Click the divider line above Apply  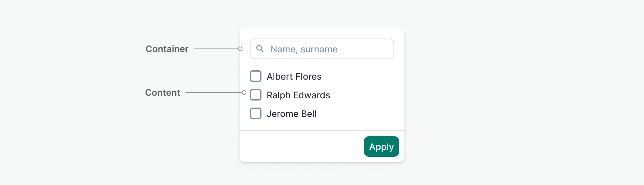tap(322, 131)
